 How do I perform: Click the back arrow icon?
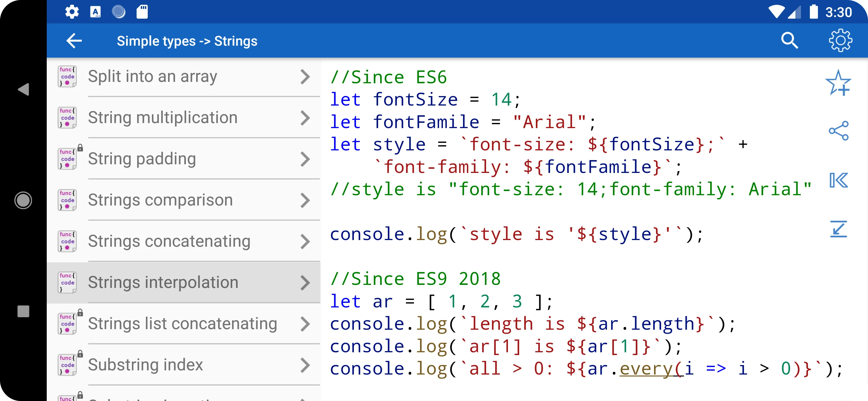(75, 40)
